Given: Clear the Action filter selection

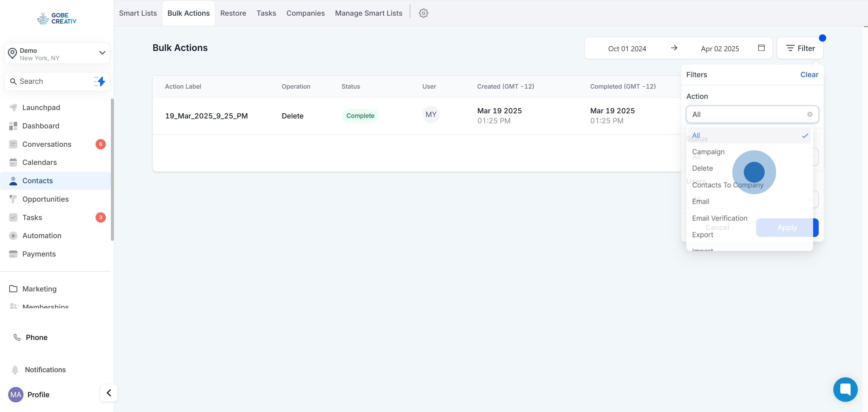Looking at the screenshot, I should 810,114.
